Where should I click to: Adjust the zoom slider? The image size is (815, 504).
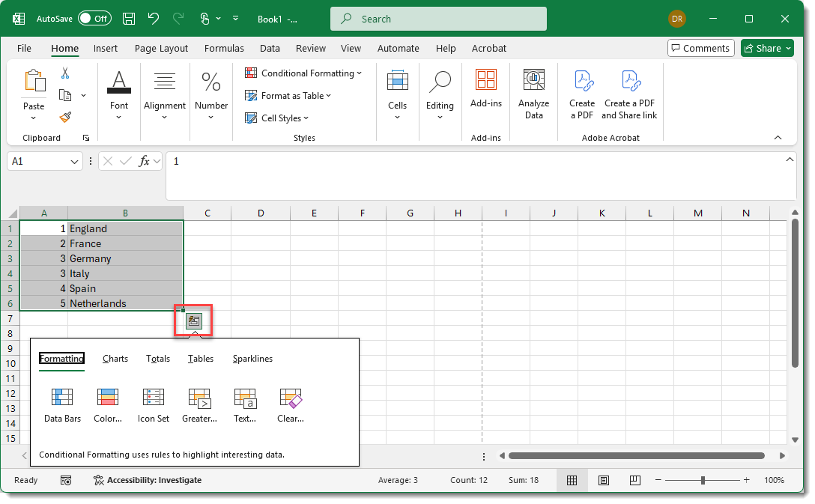pos(703,480)
